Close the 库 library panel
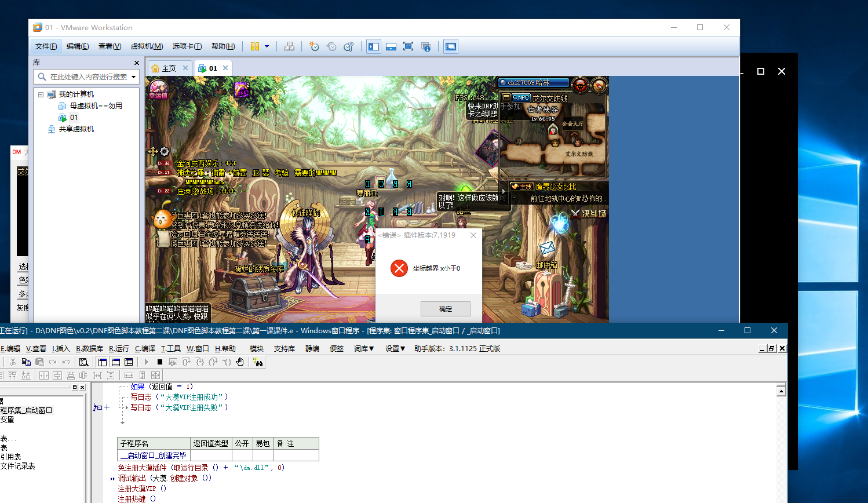 tap(137, 63)
